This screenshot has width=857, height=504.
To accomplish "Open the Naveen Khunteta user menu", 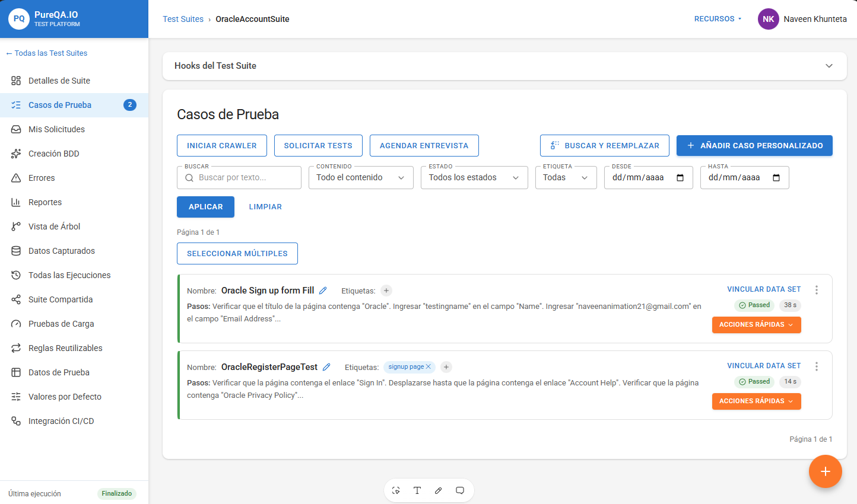I will click(x=802, y=19).
